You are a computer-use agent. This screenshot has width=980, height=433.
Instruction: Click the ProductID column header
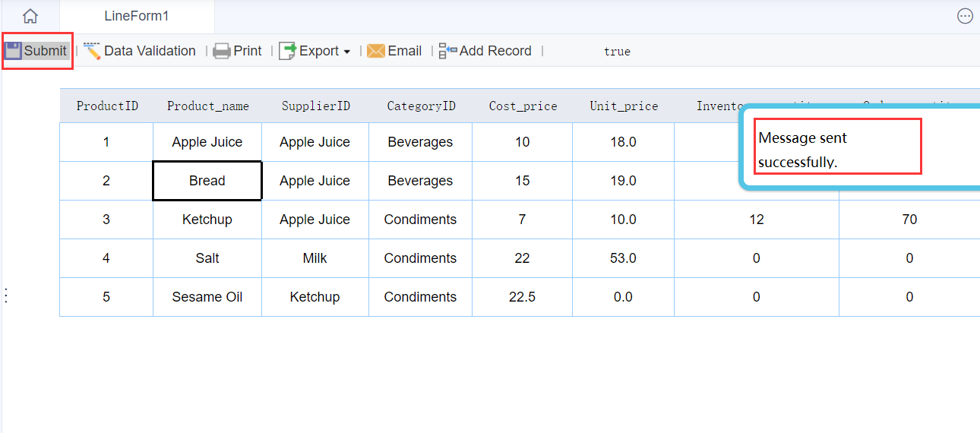click(107, 106)
